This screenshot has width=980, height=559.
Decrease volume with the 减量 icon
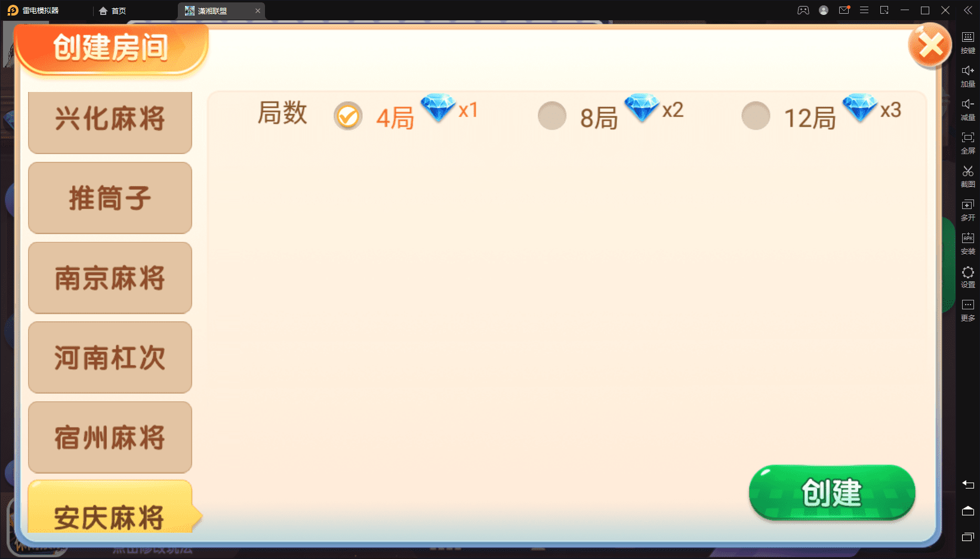pyautogui.click(x=967, y=109)
